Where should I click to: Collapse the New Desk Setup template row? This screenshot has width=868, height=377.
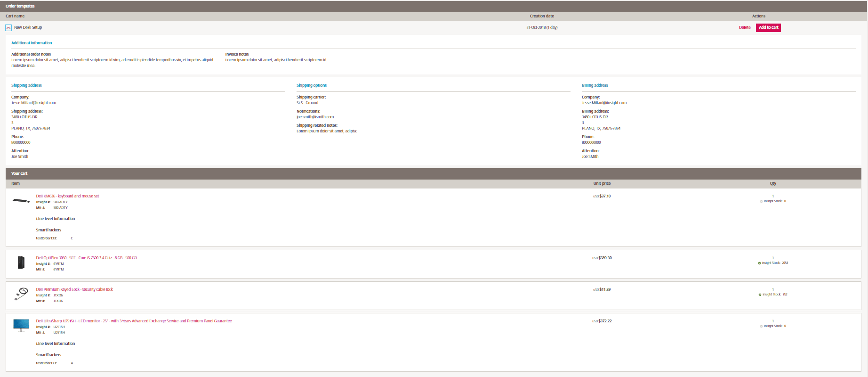(x=8, y=28)
